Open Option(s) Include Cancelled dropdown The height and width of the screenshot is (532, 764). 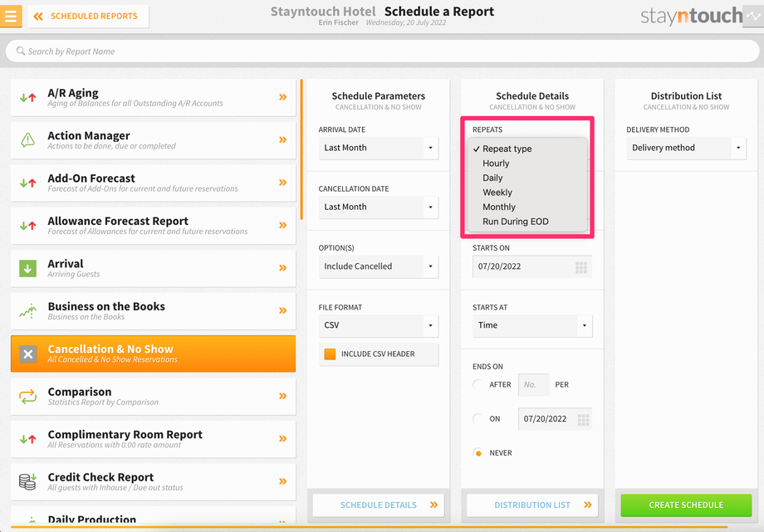pyautogui.click(x=379, y=266)
